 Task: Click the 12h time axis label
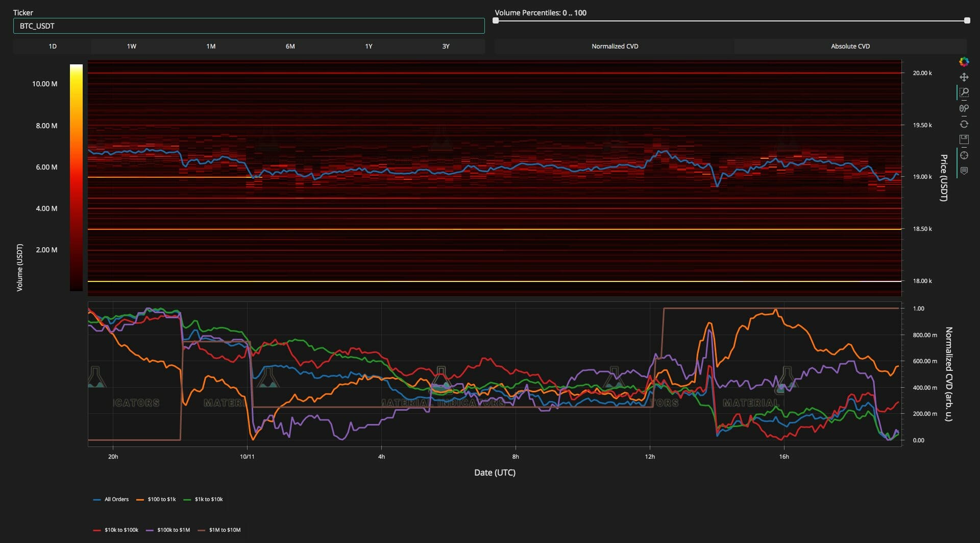[x=650, y=457]
